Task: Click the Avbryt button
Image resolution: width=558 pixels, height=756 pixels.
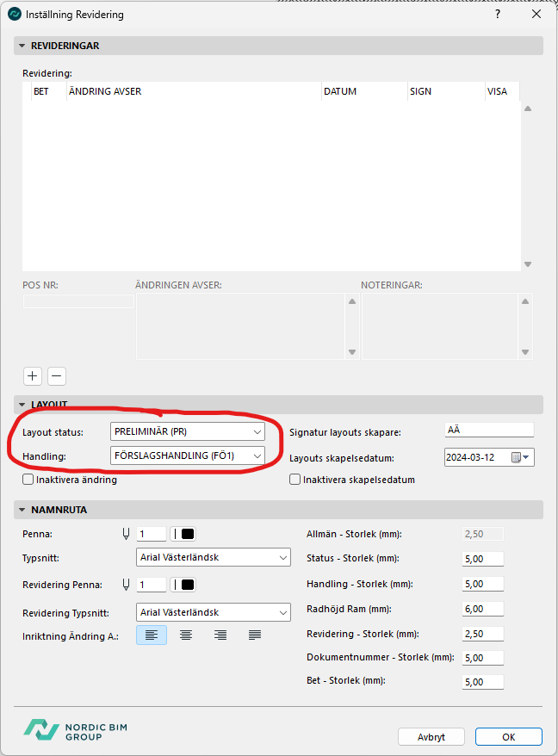Action: tap(431, 737)
